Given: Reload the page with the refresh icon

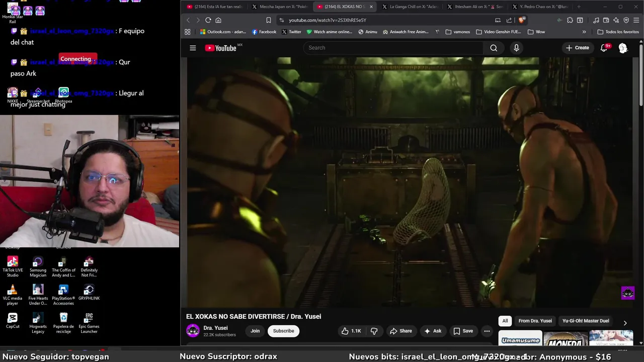Looking at the screenshot, I should coord(208,20).
